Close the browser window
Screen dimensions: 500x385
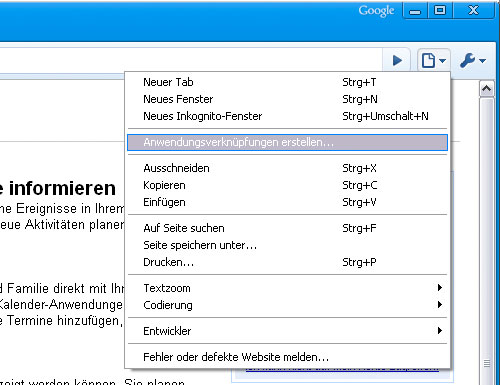tap(473, 11)
